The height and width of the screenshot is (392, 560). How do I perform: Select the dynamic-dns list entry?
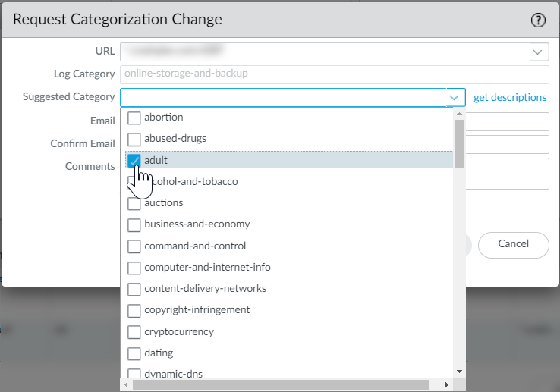(289, 374)
